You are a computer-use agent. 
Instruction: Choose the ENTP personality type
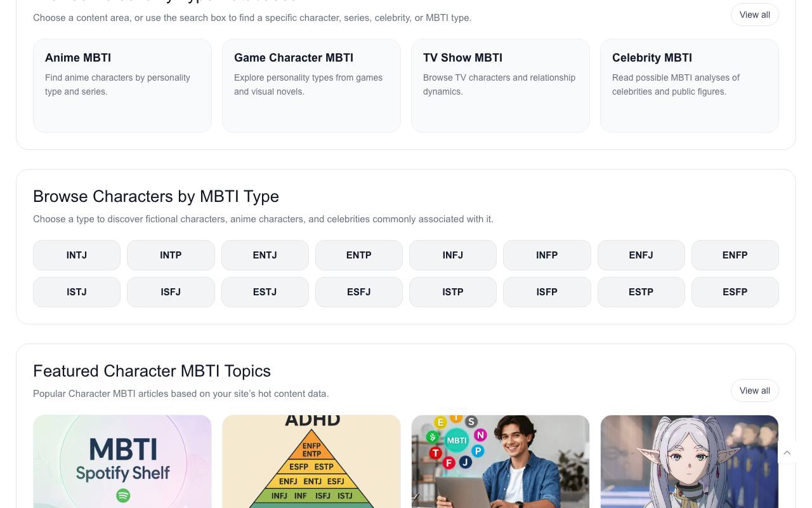point(359,255)
